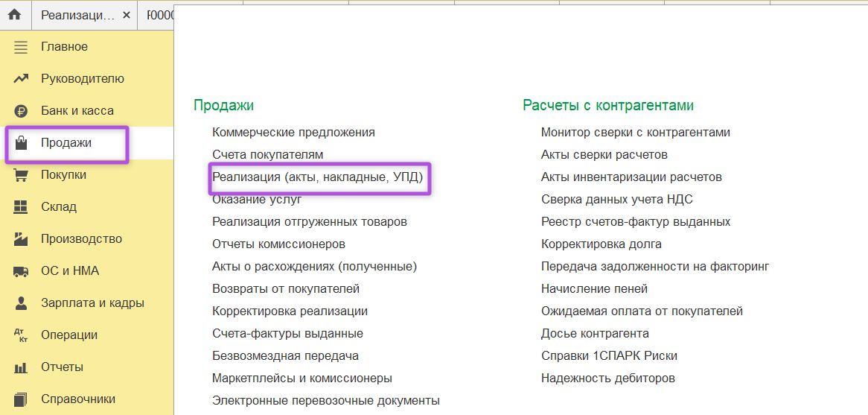Click the Банк и касса ruble icon
The width and height of the screenshot is (868, 415).
click(x=21, y=111)
